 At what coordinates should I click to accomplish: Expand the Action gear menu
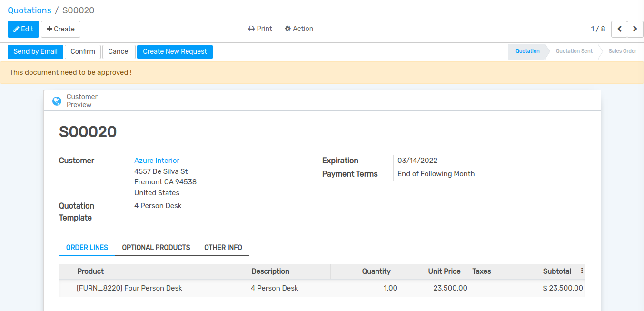[299, 29]
